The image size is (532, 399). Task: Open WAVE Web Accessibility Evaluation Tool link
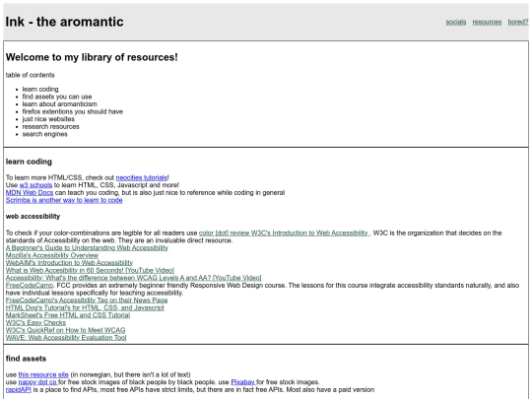coord(66,337)
